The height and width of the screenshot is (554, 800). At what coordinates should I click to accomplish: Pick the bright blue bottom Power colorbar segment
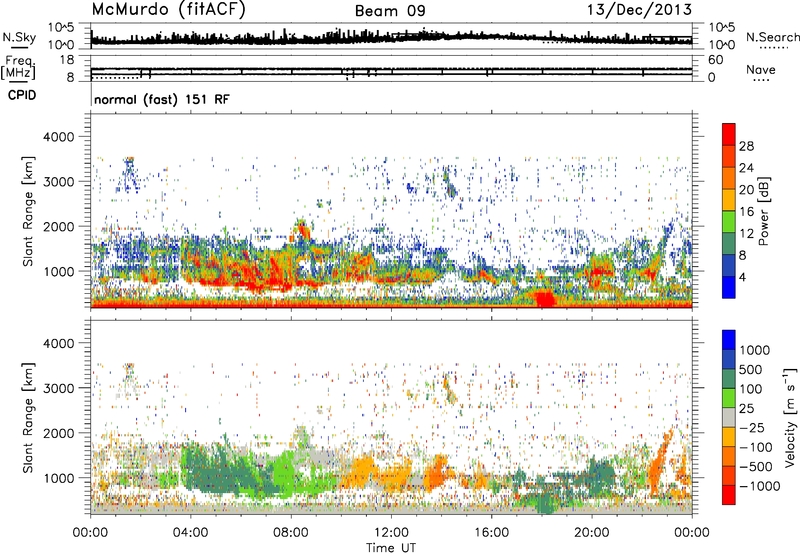pyautogui.click(x=729, y=288)
